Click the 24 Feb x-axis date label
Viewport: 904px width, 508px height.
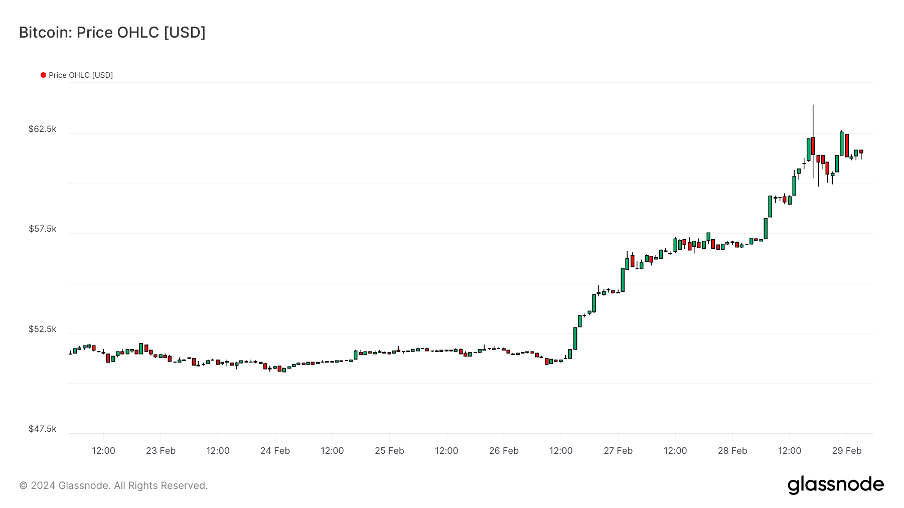pyautogui.click(x=275, y=450)
